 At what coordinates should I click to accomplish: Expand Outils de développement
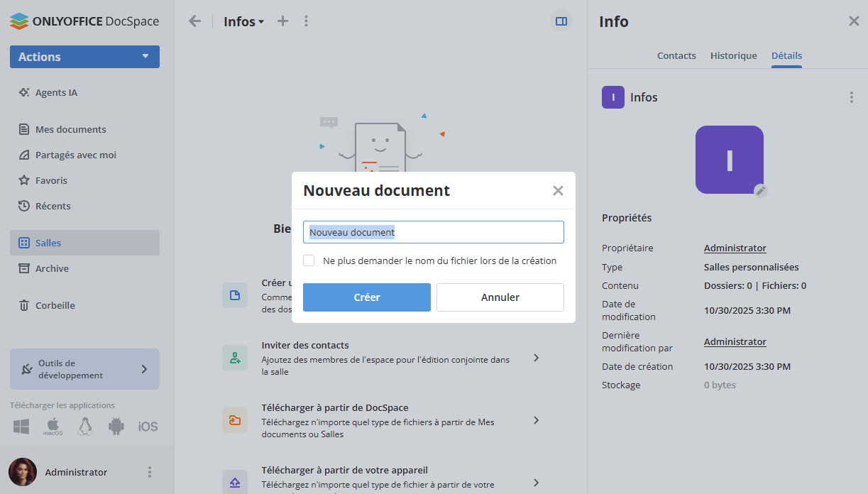coord(84,369)
